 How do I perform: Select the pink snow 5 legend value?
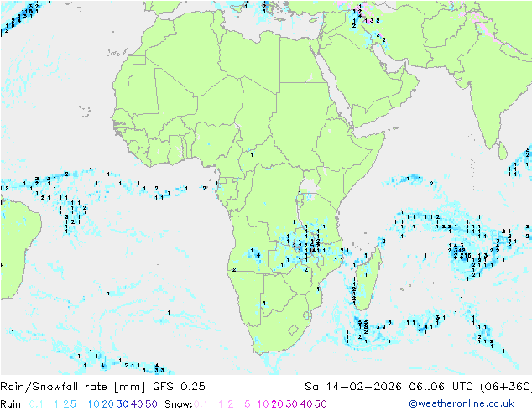[248, 404]
